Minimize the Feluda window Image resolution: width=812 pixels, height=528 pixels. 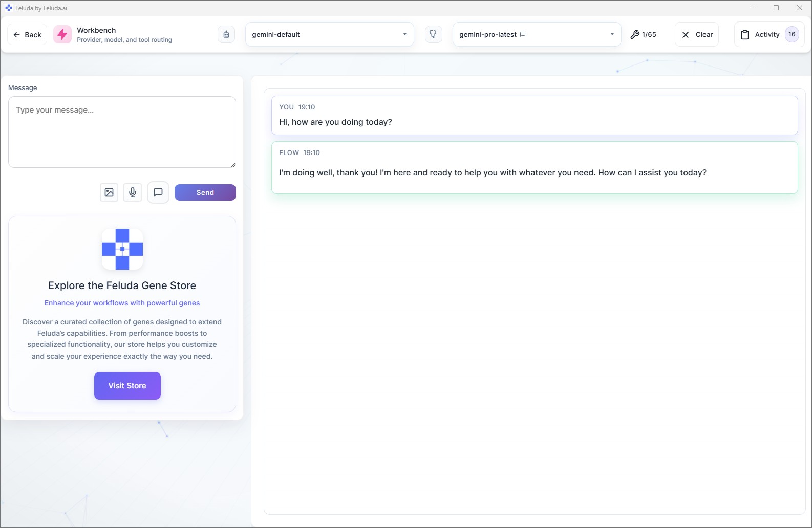pyautogui.click(x=753, y=8)
